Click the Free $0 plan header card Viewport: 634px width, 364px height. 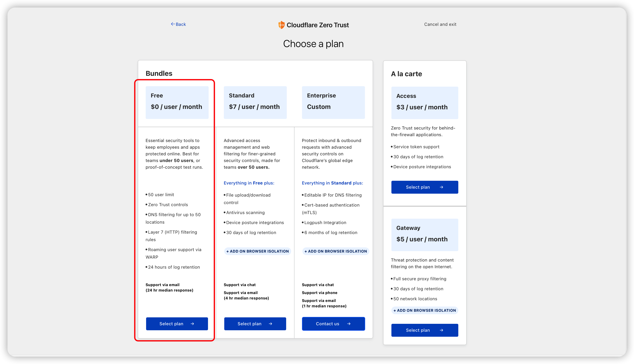click(177, 102)
